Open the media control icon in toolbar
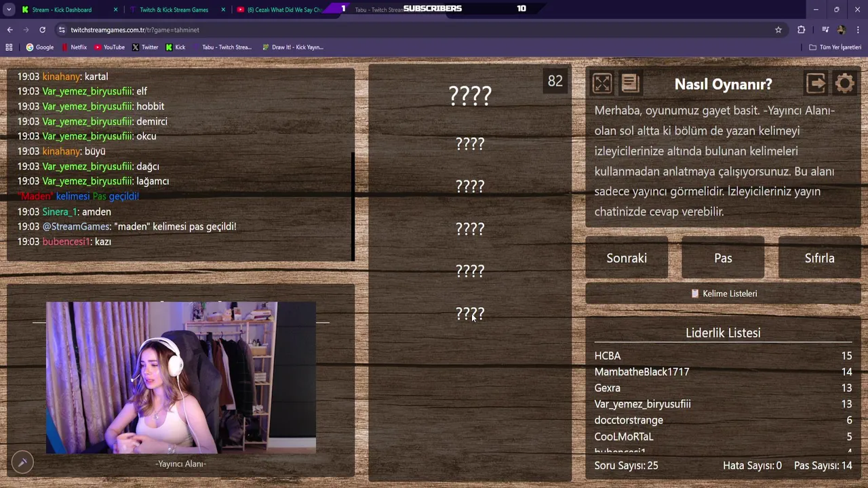This screenshot has height=488, width=868. coord(825,30)
